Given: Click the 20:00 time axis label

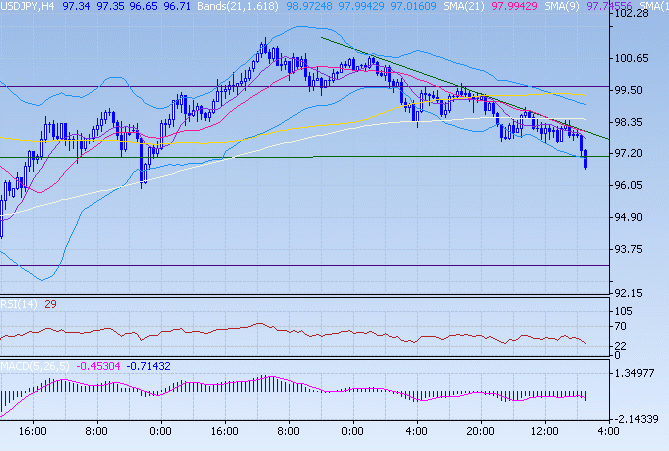Looking at the screenshot, I should 480,431.
